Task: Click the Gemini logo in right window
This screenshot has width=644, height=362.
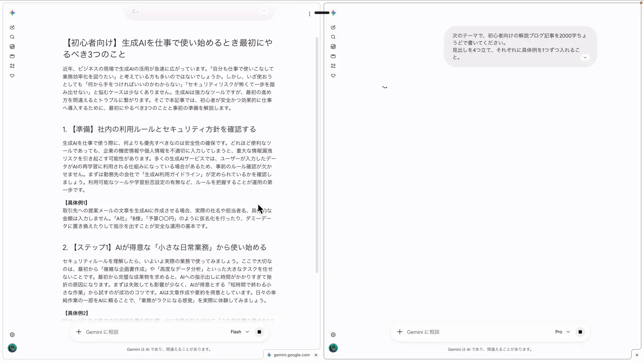Action: pos(333,13)
